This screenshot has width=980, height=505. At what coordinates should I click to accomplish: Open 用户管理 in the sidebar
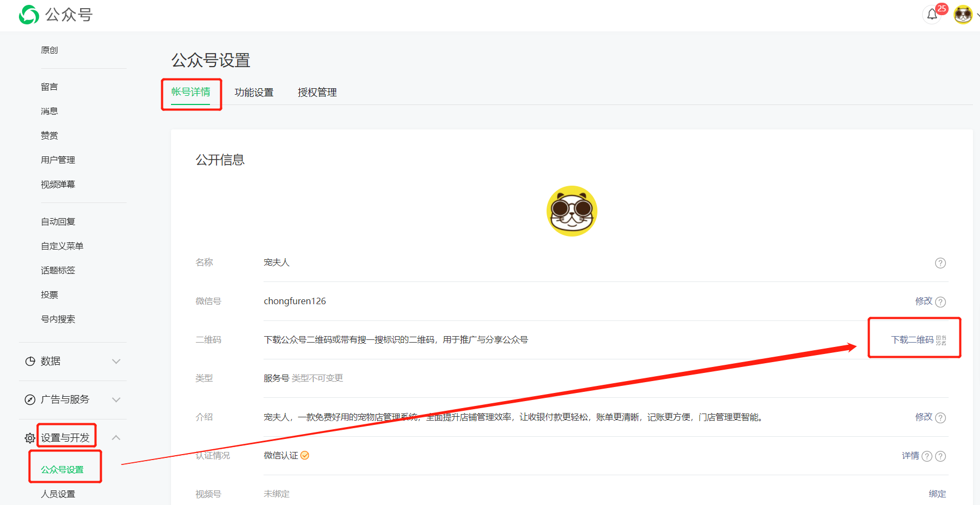pyautogui.click(x=58, y=160)
